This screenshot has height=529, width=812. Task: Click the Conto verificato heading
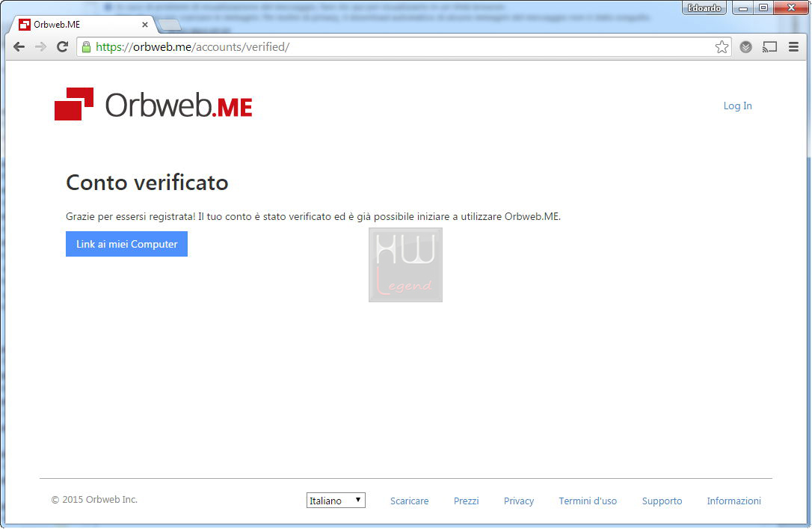[x=147, y=183]
